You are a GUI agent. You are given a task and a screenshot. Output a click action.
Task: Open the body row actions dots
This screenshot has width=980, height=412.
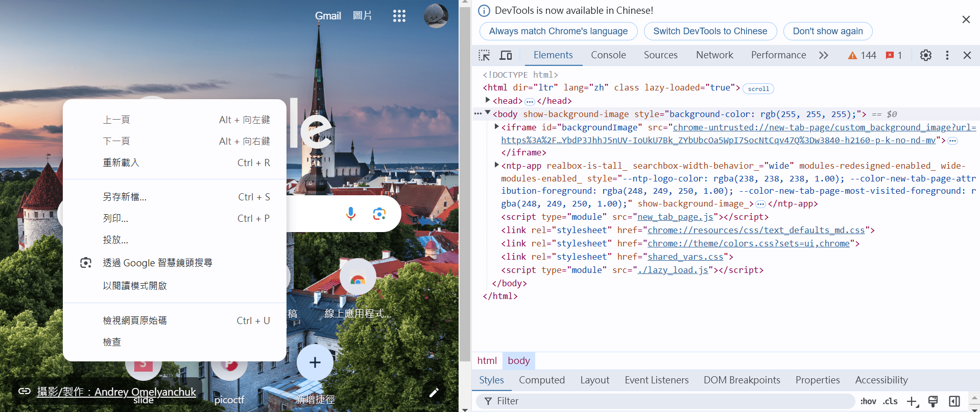click(478, 113)
